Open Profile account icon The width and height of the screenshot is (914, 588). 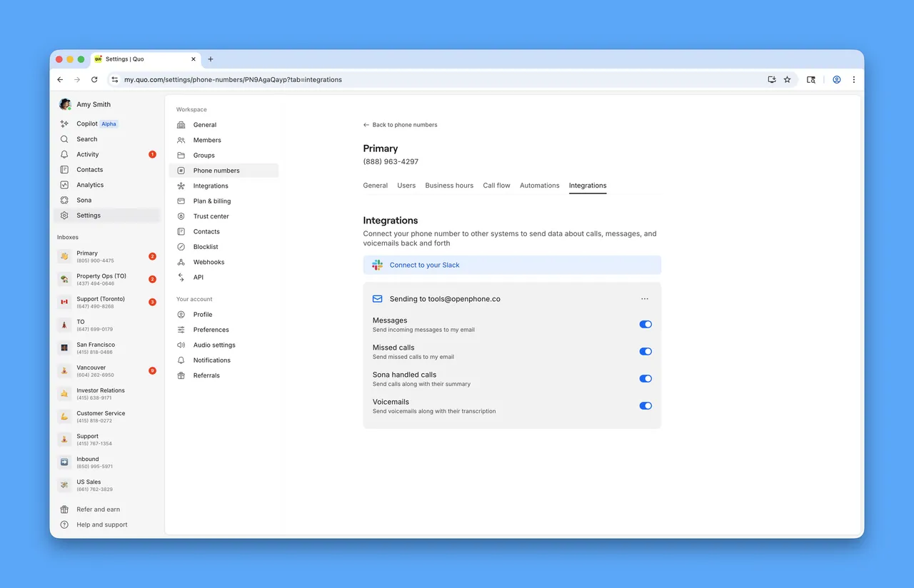(x=181, y=315)
